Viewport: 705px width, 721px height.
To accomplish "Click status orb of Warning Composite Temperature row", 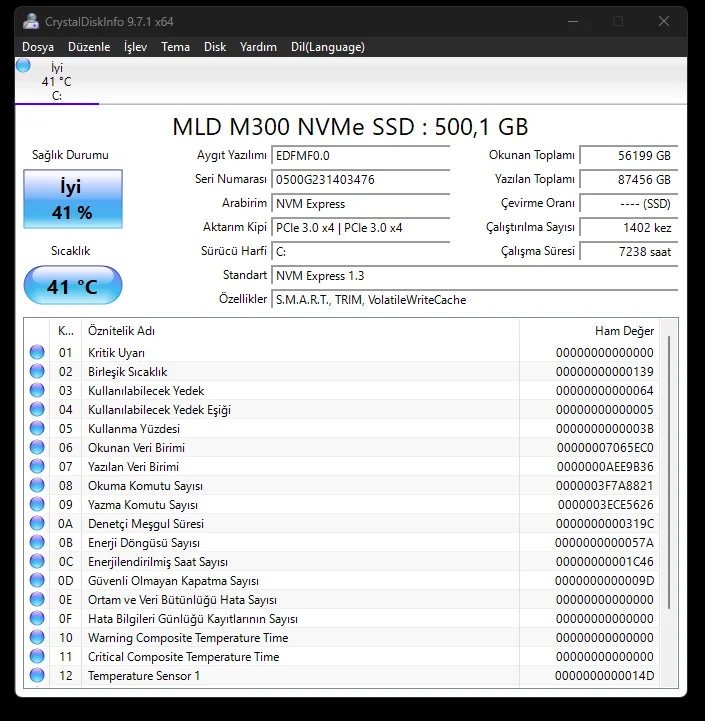I will (x=37, y=637).
